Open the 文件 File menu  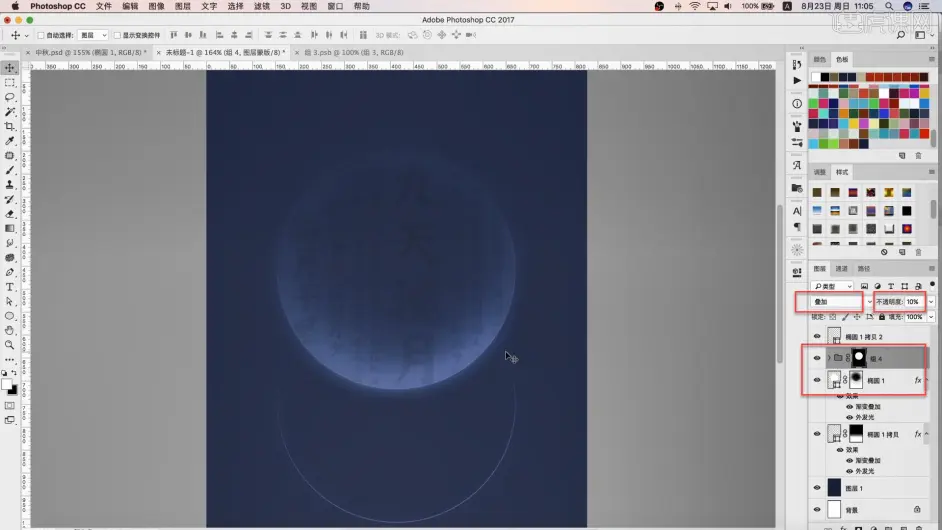click(104, 6)
